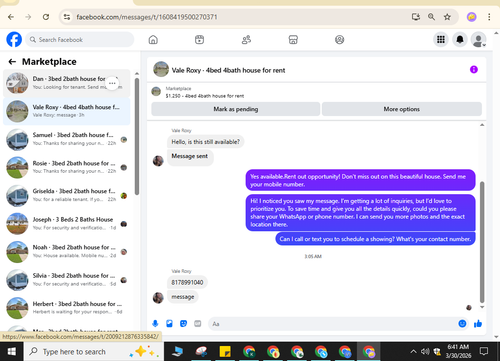The image size is (500, 361).
Task: Click the install app icon in address bar
Action: [x=415, y=17]
